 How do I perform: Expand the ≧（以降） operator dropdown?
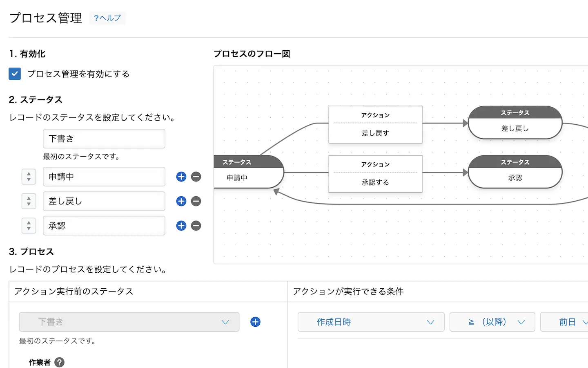pyautogui.click(x=492, y=322)
